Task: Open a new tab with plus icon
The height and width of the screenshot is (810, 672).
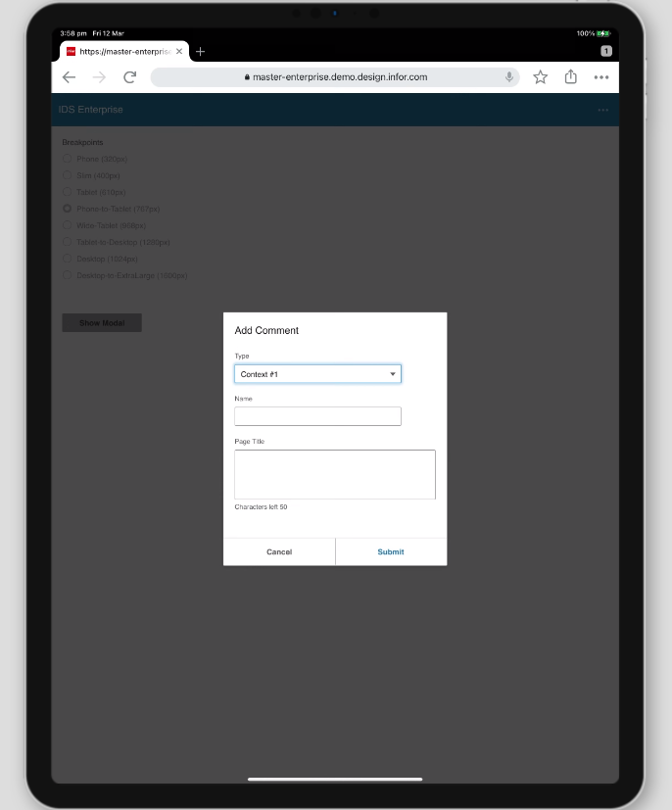Action: (x=201, y=52)
